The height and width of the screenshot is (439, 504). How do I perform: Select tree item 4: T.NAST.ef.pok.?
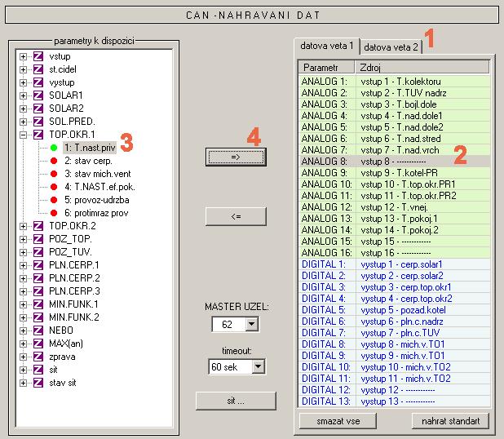99,187
